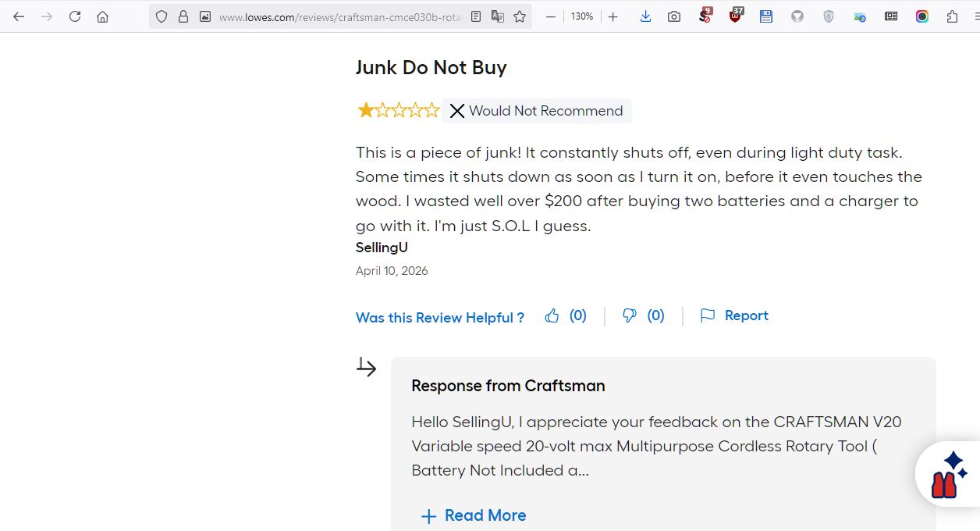Image resolution: width=980 pixels, height=531 pixels.
Task: Reset the 130% zoom level
Action: coord(582,16)
